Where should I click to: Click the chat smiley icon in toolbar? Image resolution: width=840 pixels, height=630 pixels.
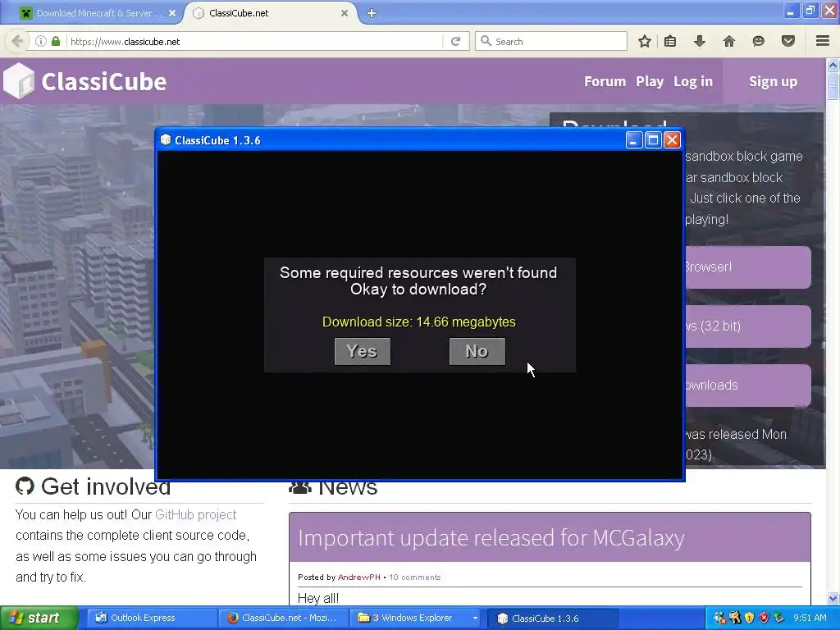(758, 41)
